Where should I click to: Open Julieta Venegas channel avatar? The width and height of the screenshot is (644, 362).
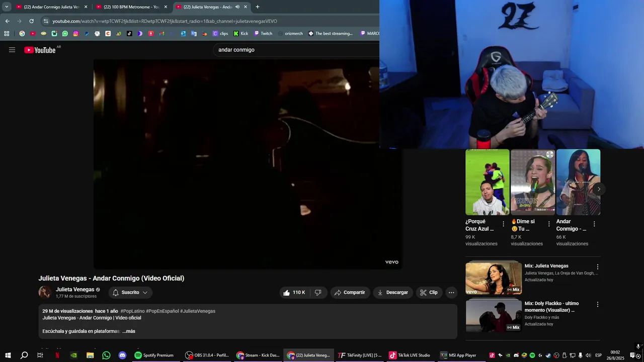pos(45,292)
